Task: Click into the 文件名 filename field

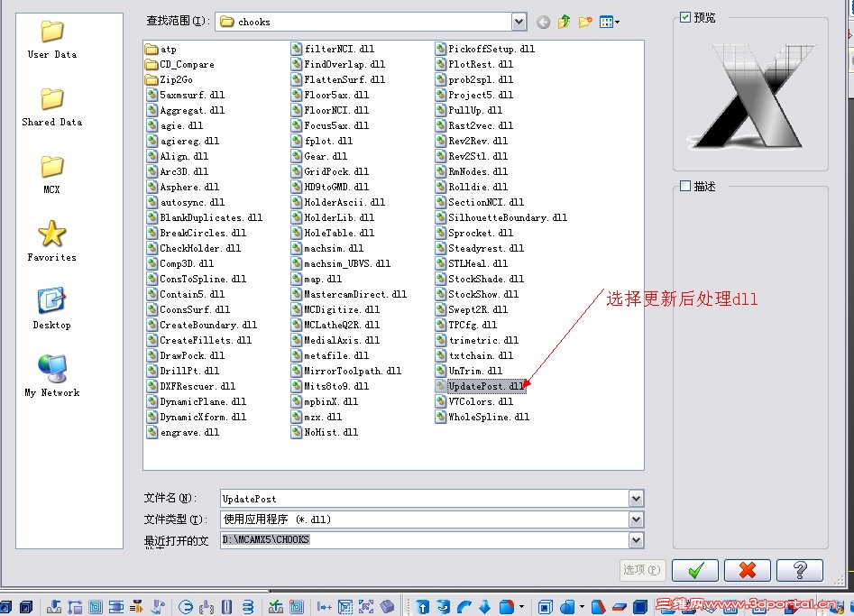Action: click(425, 499)
